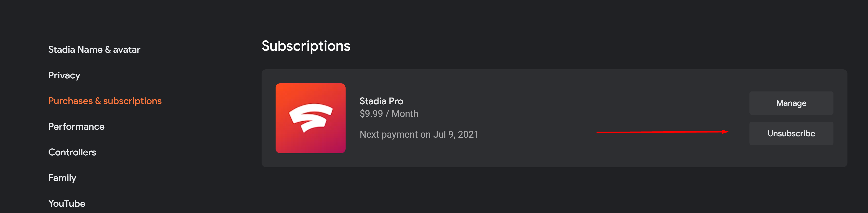
Task: Select Purchases & subscriptions in sidebar
Action: pos(105,101)
